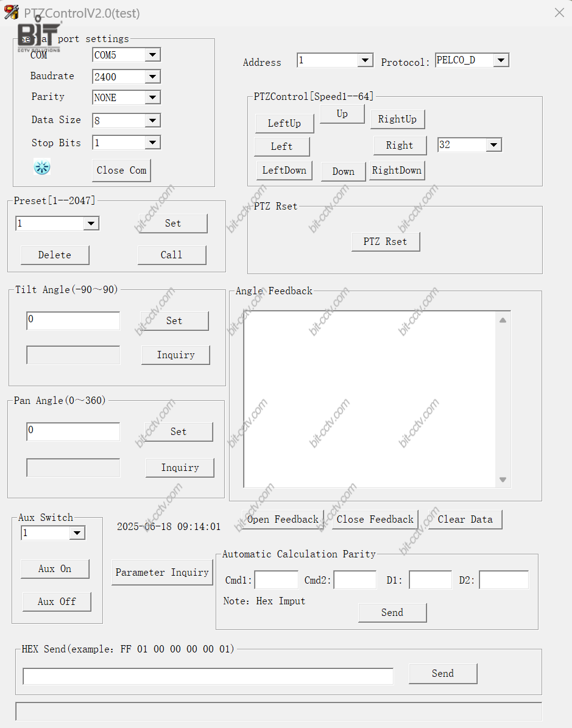572x728 pixels.
Task: Click the BIT CCTV Solutions logo
Action: click(40, 35)
